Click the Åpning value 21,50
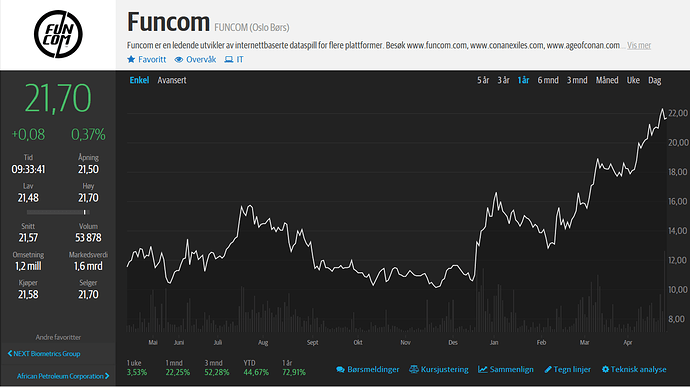Viewport: 690px width, 387px height. (x=88, y=170)
